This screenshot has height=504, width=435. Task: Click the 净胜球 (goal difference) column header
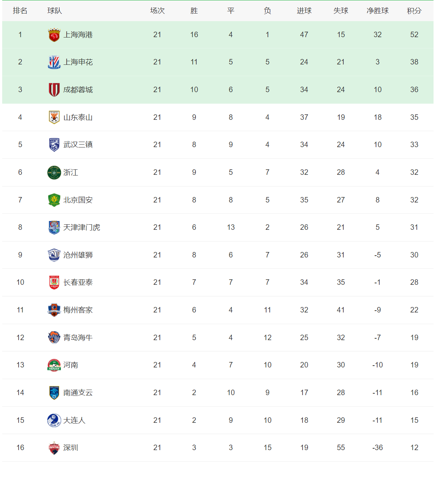click(377, 11)
